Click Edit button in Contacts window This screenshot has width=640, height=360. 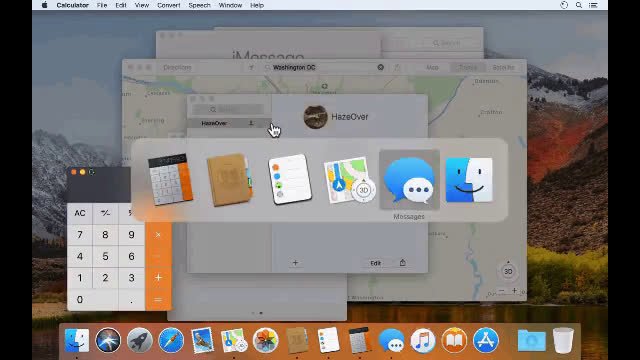[x=376, y=263]
